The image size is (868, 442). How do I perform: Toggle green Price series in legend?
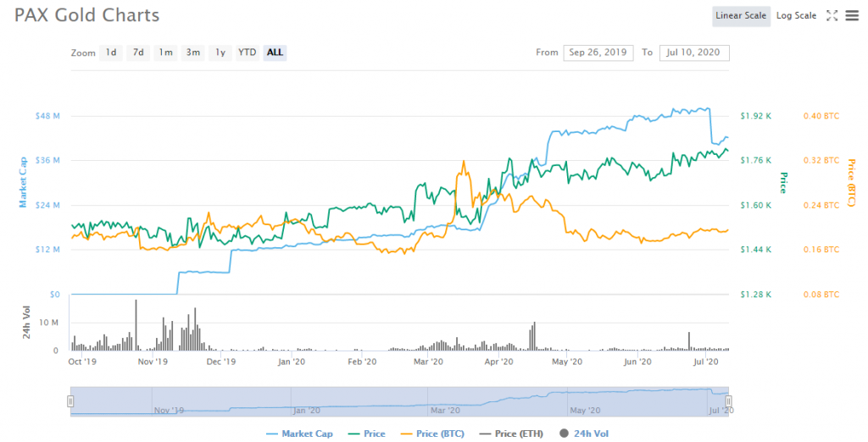click(x=366, y=434)
